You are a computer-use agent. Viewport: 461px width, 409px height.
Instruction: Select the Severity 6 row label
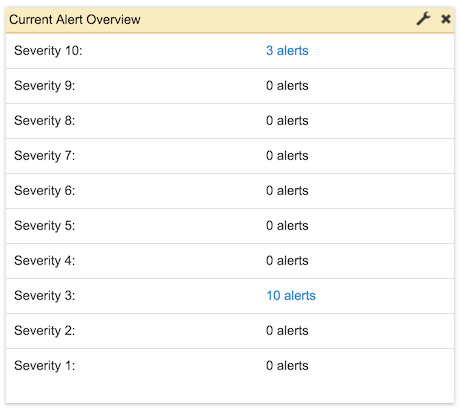click(45, 191)
